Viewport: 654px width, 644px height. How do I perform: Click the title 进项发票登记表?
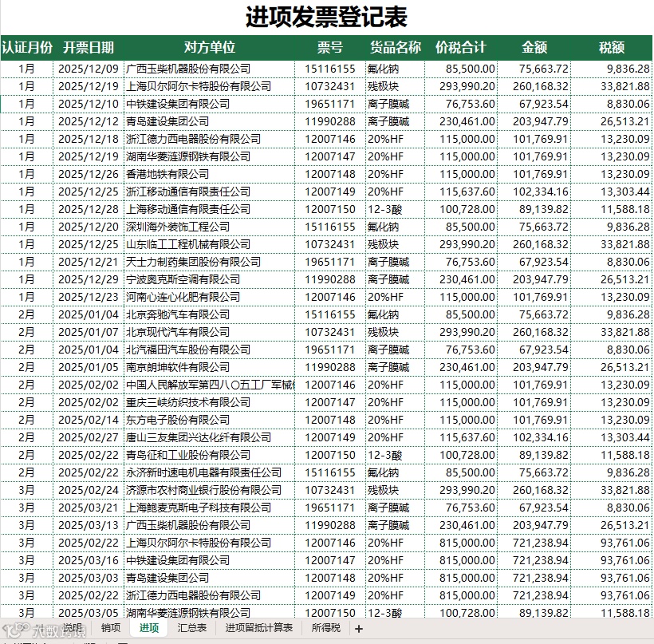pyautogui.click(x=326, y=17)
